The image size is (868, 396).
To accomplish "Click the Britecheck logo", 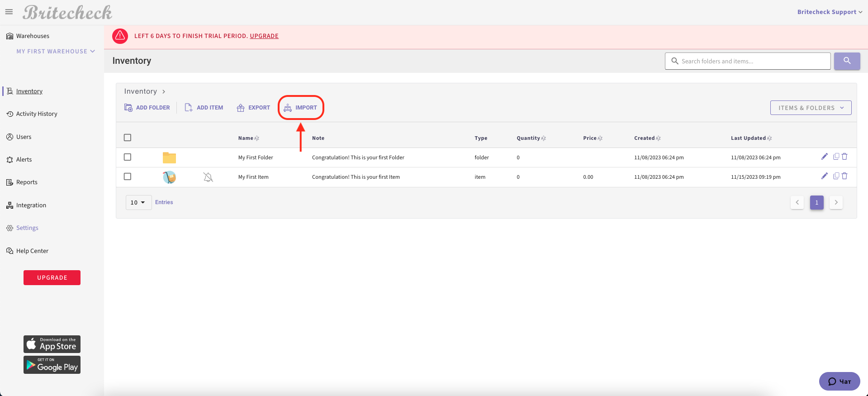I will [x=67, y=12].
